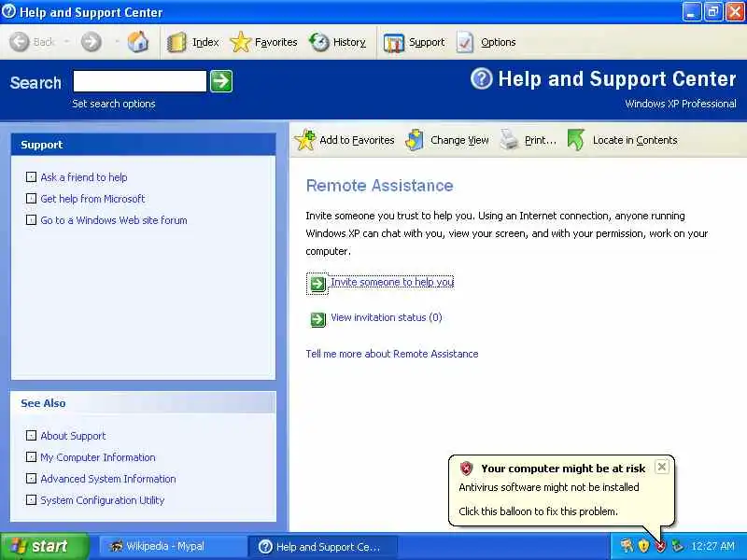Open Options in the toolbar
The width and height of the screenshot is (747, 560).
coord(486,42)
